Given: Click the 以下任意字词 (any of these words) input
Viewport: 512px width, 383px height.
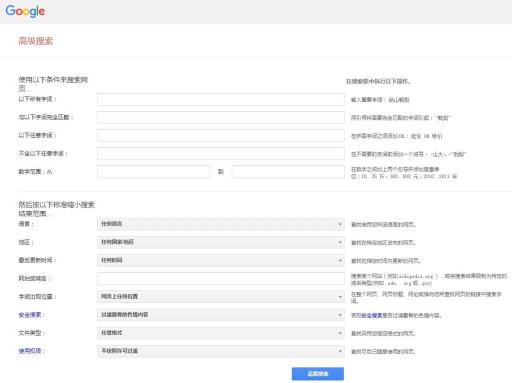Looking at the screenshot, I should [221, 136].
